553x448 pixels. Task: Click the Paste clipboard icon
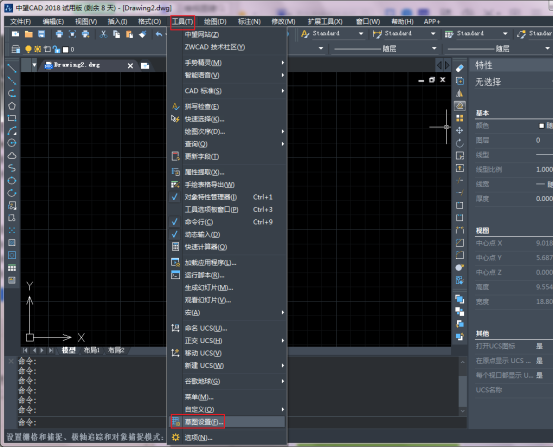[129, 34]
